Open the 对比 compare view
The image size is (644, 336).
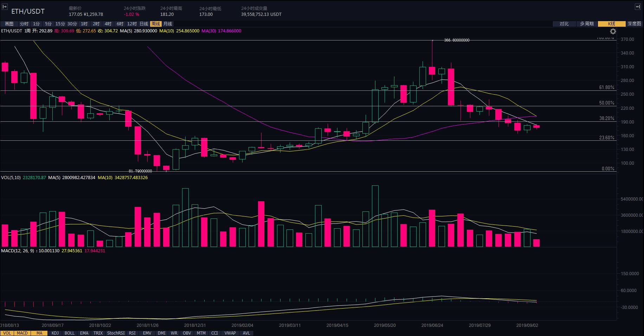tap(564, 24)
